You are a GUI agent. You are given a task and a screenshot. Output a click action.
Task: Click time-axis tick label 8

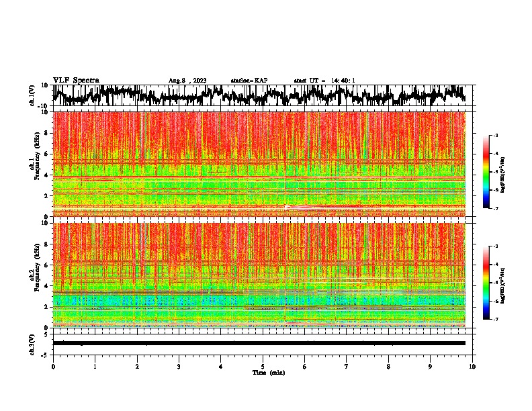[x=388, y=367]
